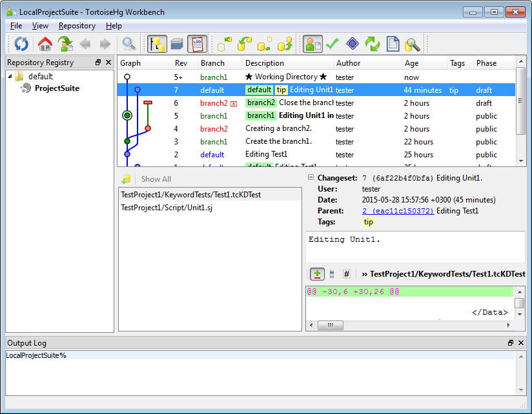Image resolution: width=532 pixels, height=414 pixels.
Task: Select revision 5 'Editing Unit1 in' row
Action: pos(316,116)
